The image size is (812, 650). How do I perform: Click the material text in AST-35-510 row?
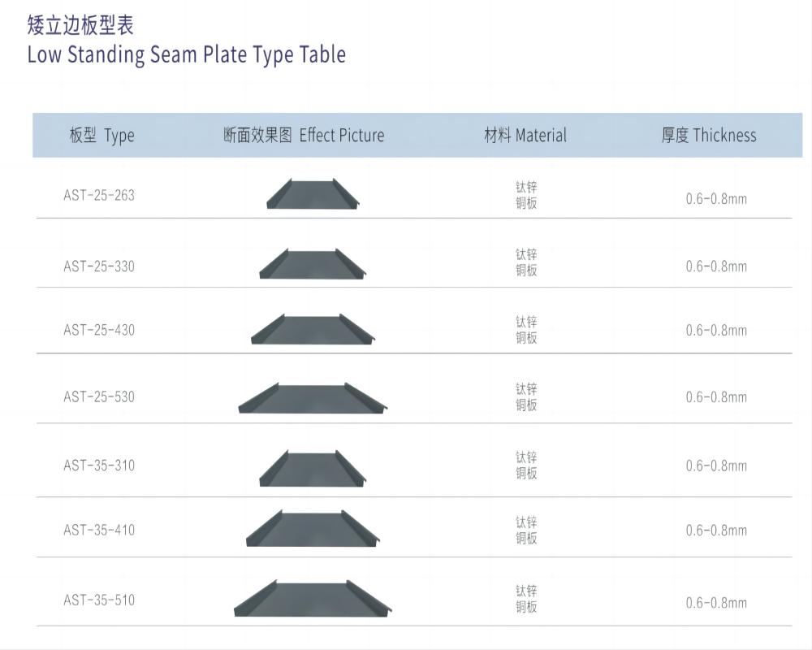(x=526, y=599)
